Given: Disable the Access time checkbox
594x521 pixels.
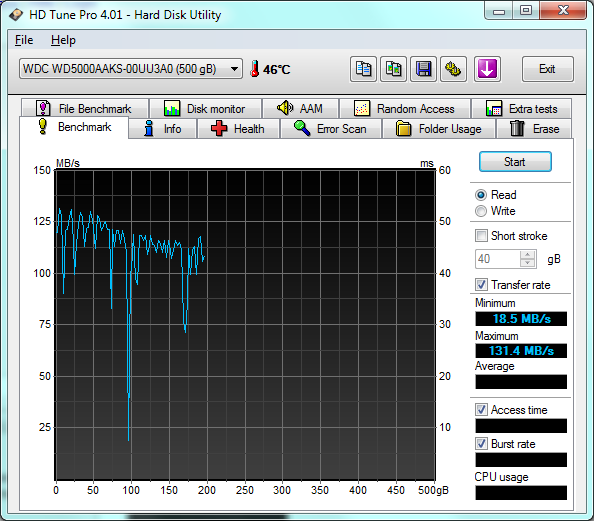Looking at the screenshot, I should (x=481, y=410).
